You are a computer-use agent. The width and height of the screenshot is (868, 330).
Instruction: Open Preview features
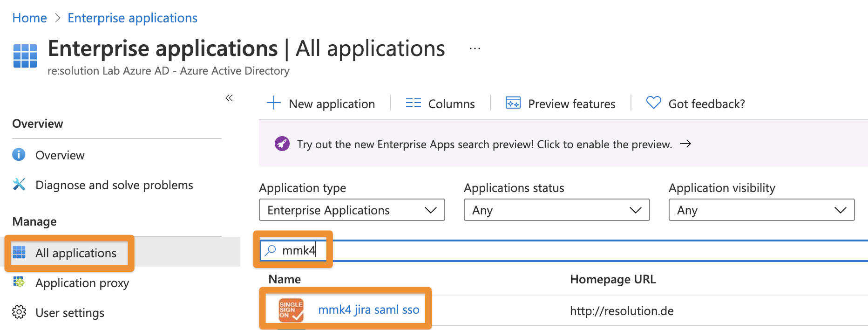point(571,104)
